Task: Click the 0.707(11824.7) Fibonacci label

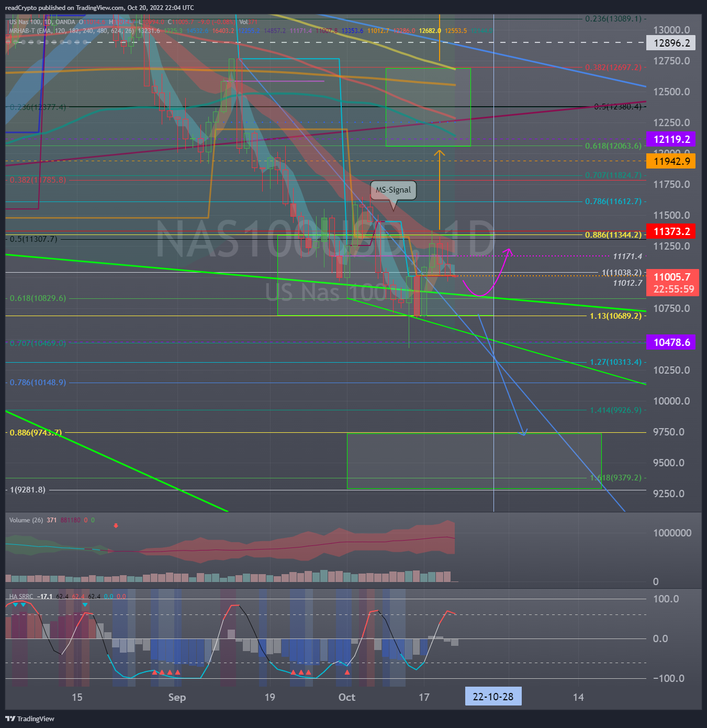Action: [613, 175]
